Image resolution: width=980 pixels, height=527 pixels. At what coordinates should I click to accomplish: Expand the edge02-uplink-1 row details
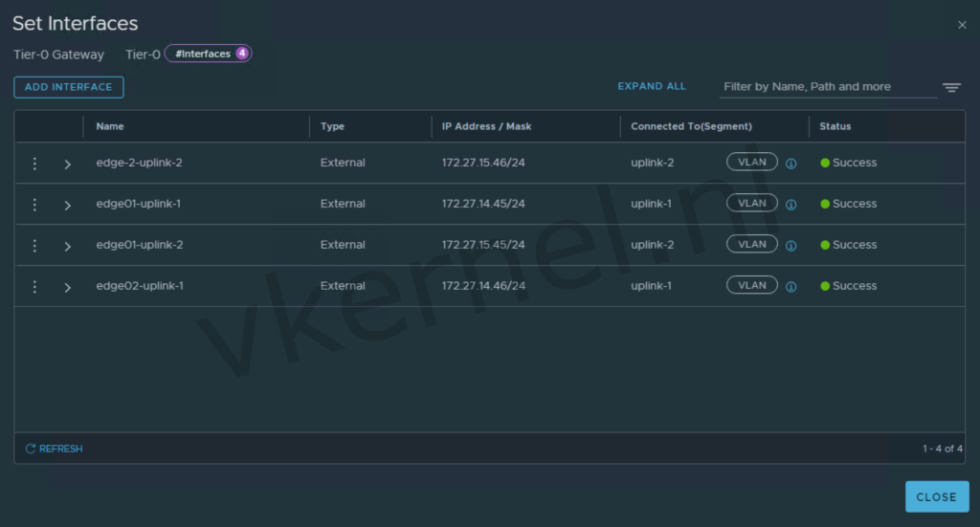67,288
